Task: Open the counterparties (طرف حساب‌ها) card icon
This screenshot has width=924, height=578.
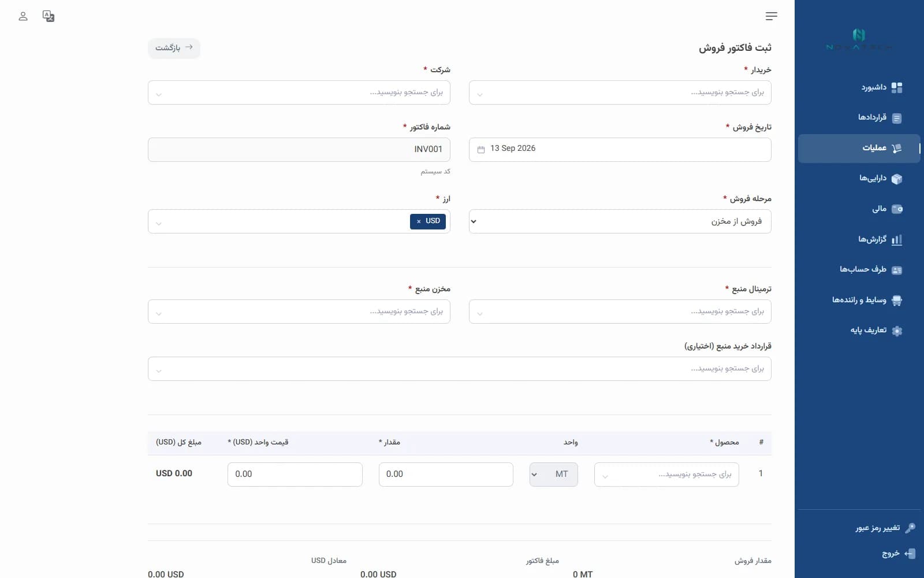Action: point(897,270)
